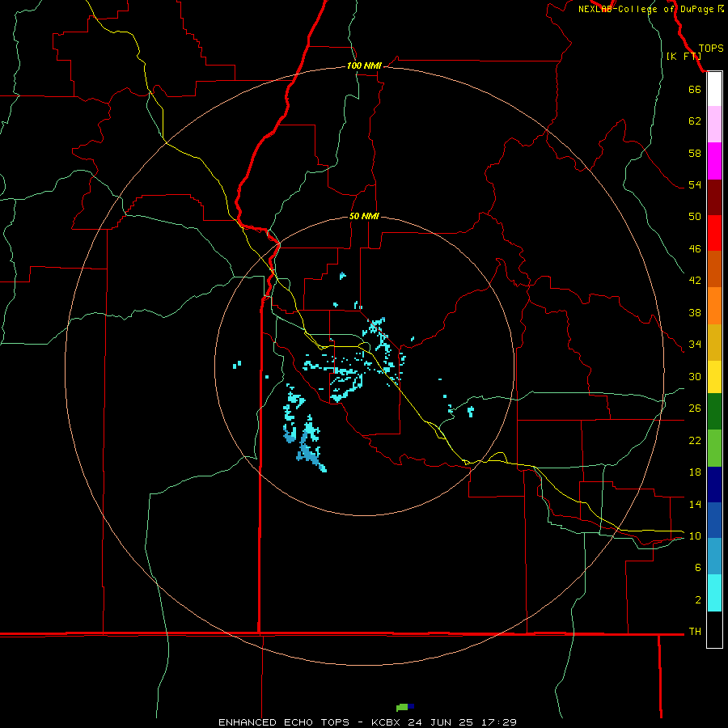This screenshot has width=728, height=728.
Task: Click the TH threshold label
Action: click(x=695, y=632)
